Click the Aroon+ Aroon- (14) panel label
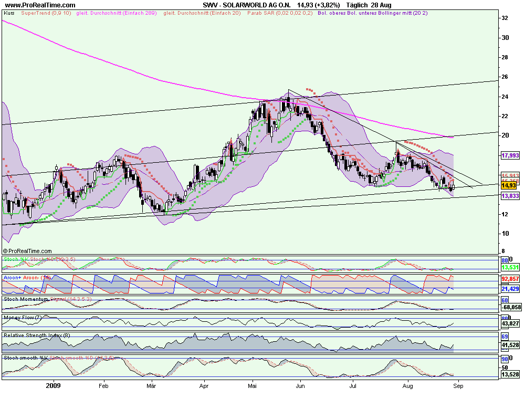Image resolution: width=525 pixels, height=420 pixels. pyautogui.click(x=27, y=278)
